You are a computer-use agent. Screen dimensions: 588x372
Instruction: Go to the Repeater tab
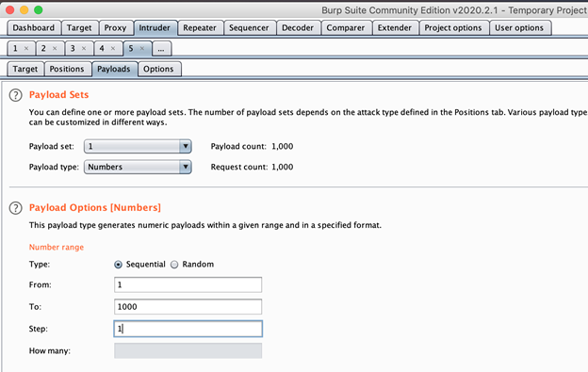200,27
